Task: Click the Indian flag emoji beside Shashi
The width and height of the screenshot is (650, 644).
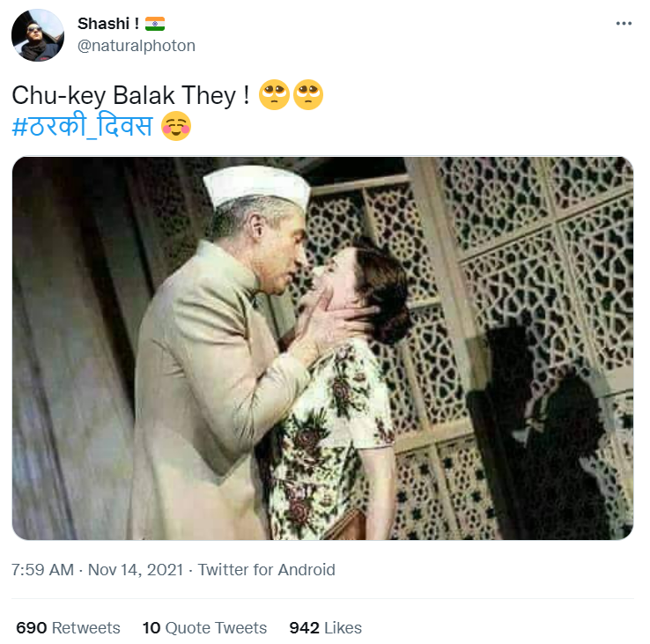Action: pos(155,24)
